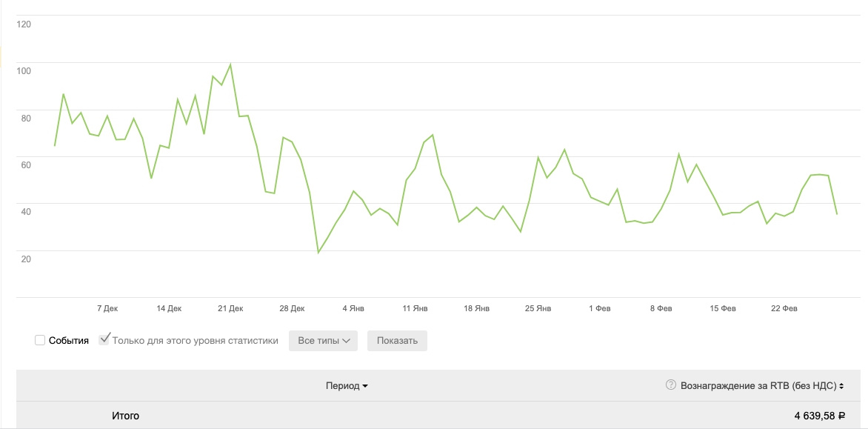Click the 11 Янв axis label
Image resolution: width=868 pixels, height=429 pixels.
[x=415, y=308]
